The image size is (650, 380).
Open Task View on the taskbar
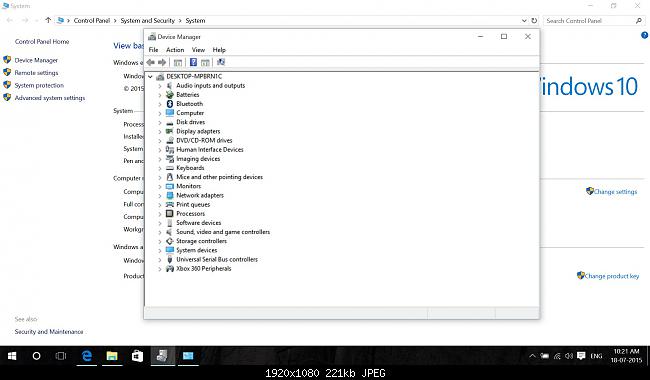coord(61,356)
